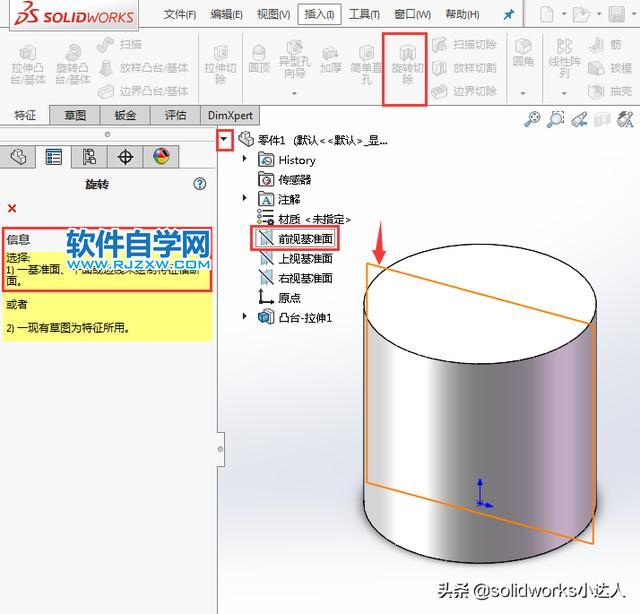640x614 pixels.
Task: Select the Swept Boss (扫描) tool
Action: (x=119, y=44)
